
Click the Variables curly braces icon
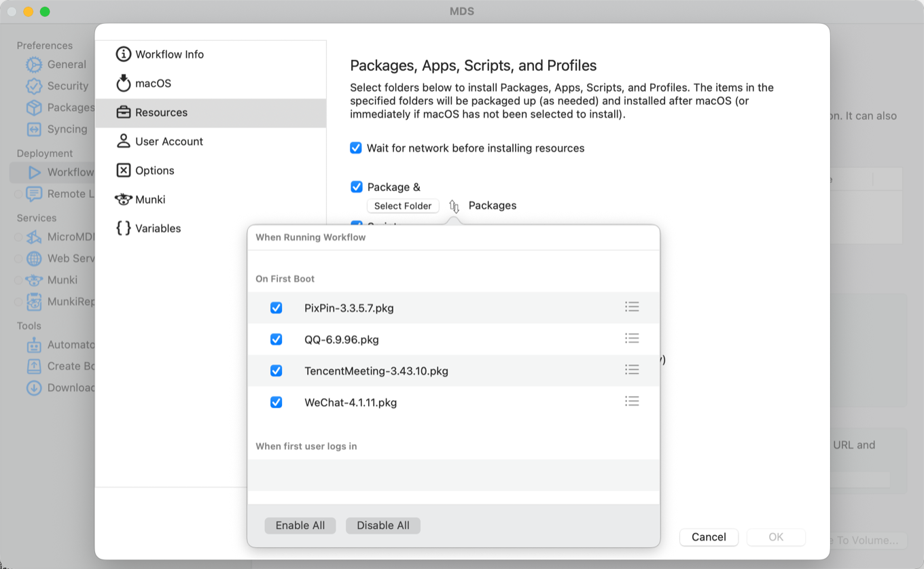[123, 228]
